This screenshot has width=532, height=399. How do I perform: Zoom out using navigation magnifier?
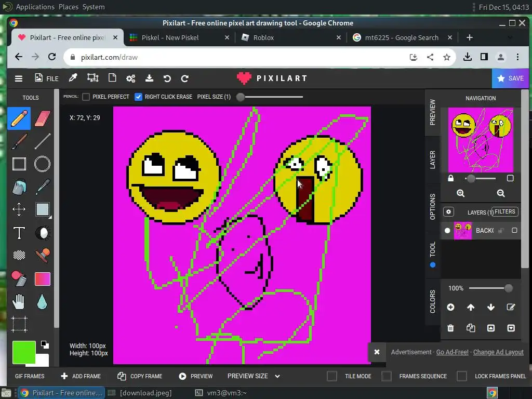coord(501,193)
